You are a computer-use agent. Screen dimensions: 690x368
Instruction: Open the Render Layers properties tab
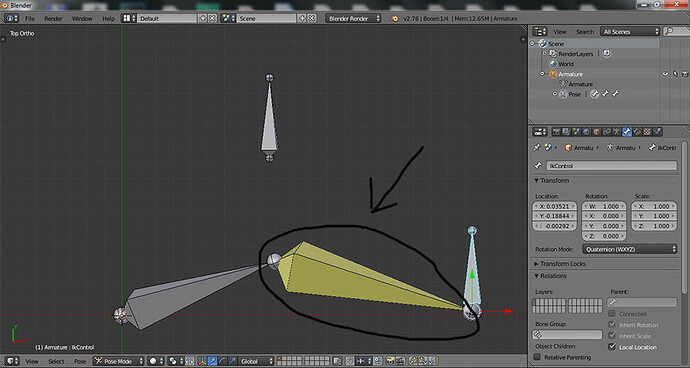click(566, 132)
